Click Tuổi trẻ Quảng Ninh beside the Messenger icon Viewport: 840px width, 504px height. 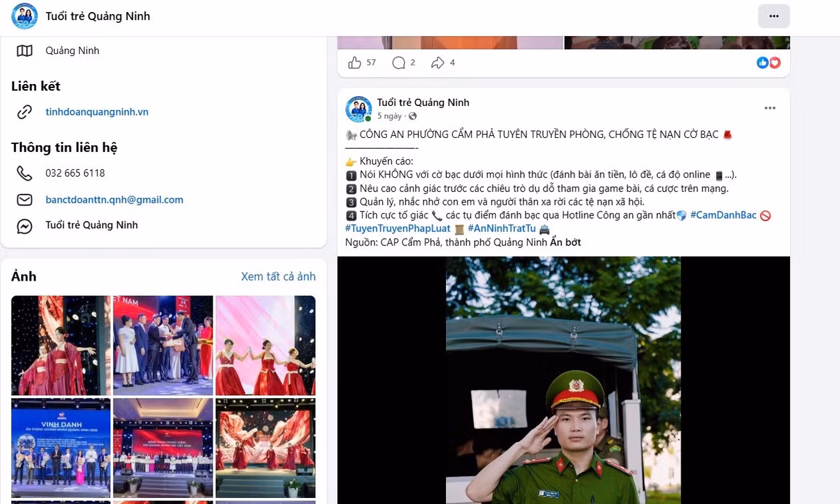coord(91,225)
